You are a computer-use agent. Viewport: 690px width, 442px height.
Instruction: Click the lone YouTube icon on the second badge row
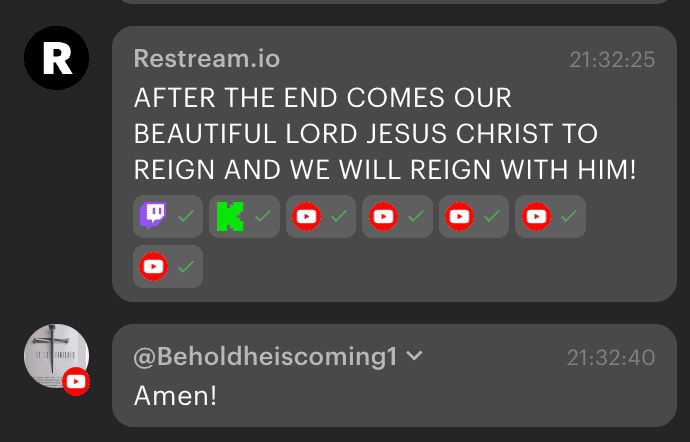click(x=154, y=266)
